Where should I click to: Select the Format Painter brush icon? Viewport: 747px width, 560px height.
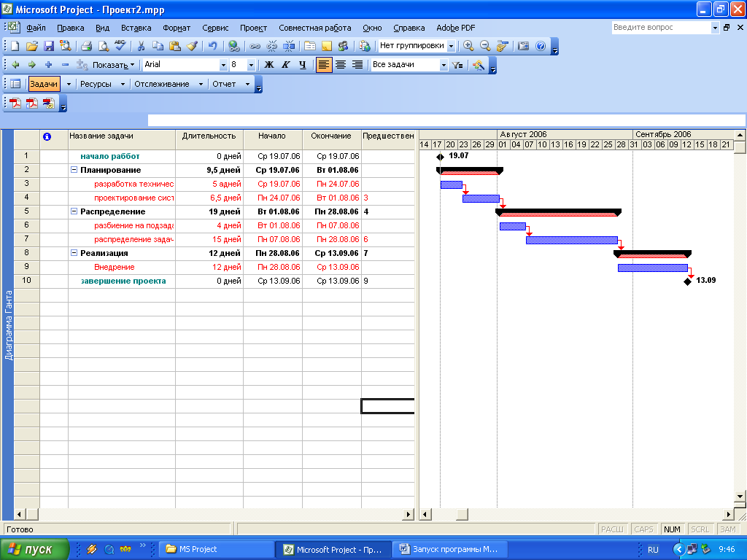192,46
